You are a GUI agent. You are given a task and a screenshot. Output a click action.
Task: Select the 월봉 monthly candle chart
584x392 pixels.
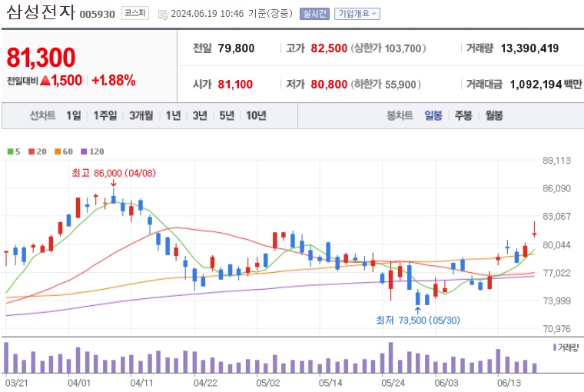pos(494,115)
